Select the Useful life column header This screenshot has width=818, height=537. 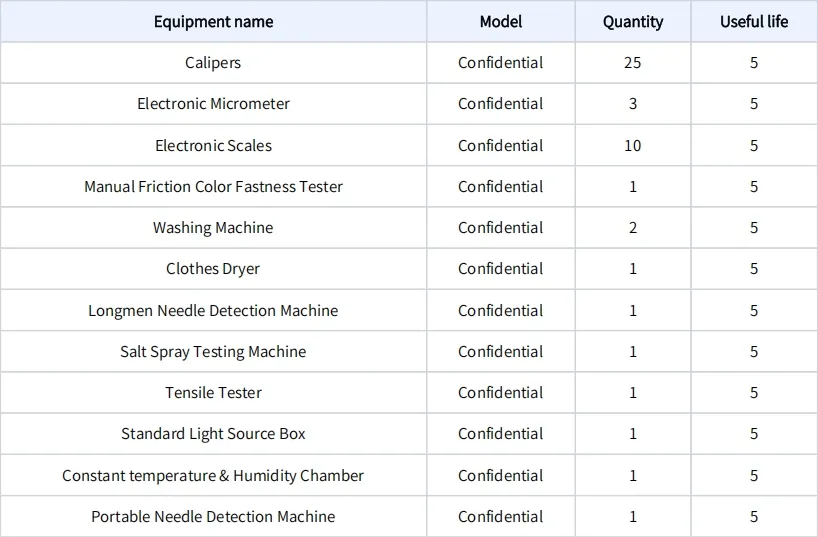[x=754, y=21]
